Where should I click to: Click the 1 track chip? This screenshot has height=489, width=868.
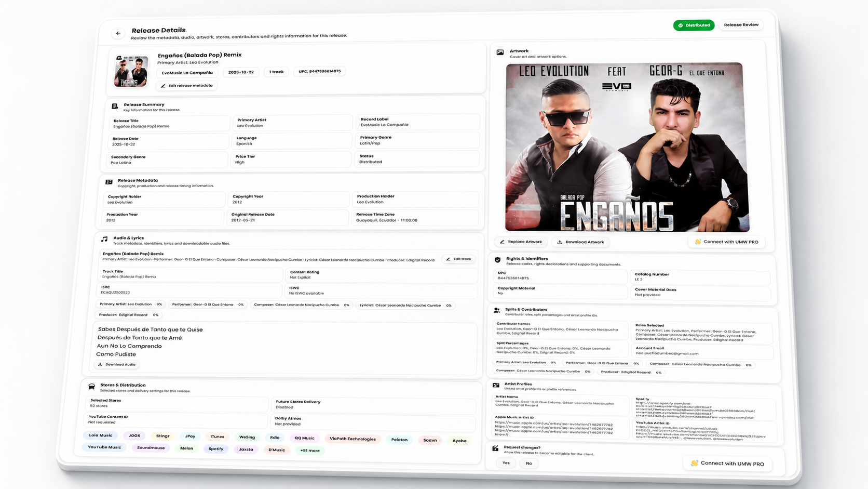pos(276,72)
